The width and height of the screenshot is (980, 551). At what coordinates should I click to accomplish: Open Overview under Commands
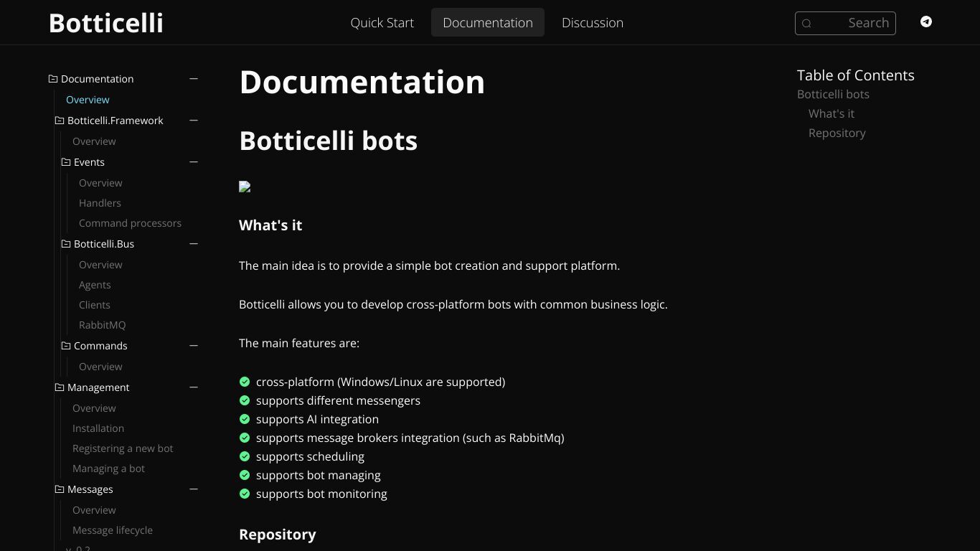(x=100, y=367)
